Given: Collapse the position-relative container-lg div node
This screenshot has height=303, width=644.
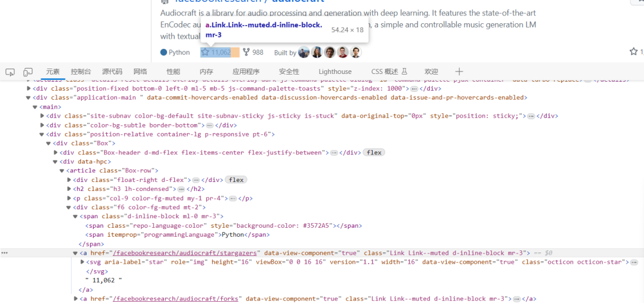Looking at the screenshot, I should (x=42, y=134).
